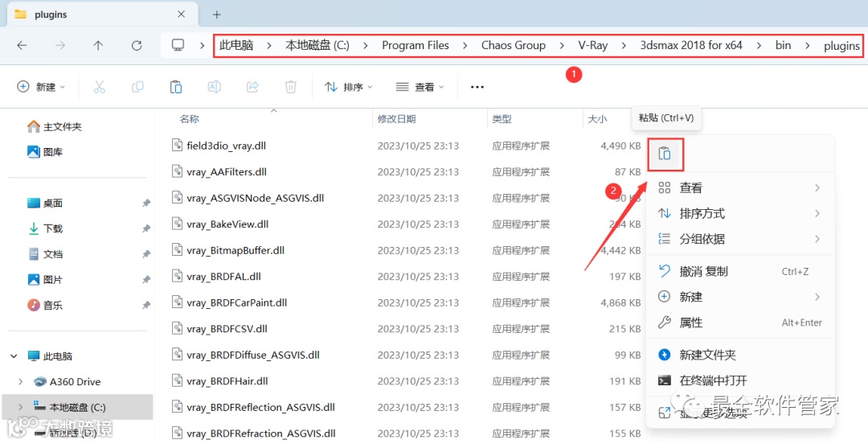Viewport: 868px width, 444px height.
Task: Go up one folder level
Action: click(98, 46)
